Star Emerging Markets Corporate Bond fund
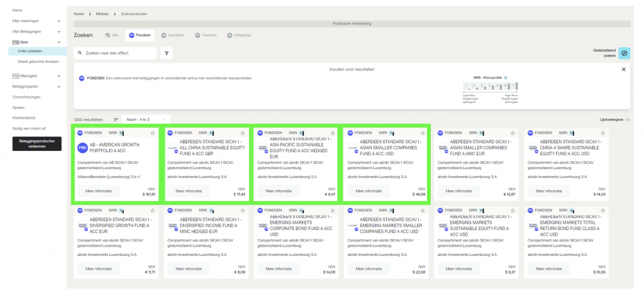644x293 pixels. pyautogui.click(x=332, y=211)
